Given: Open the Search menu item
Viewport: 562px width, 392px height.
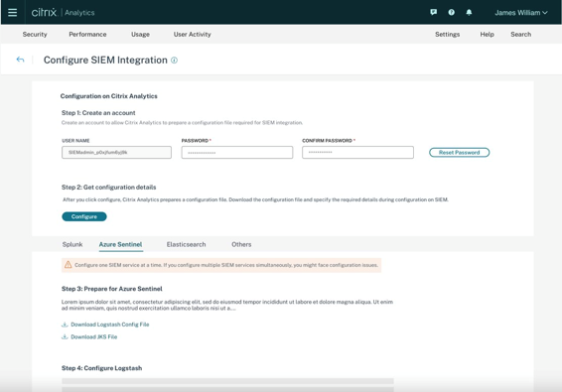Looking at the screenshot, I should click(x=521, y=35).
